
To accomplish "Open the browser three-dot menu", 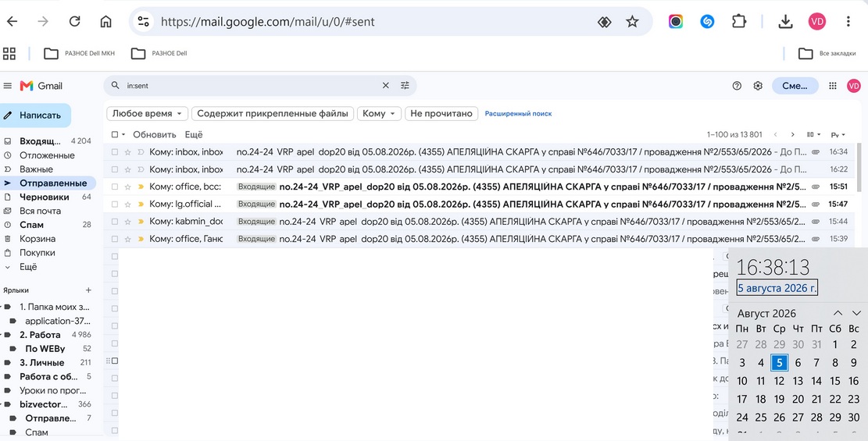I will coord(848,22).
